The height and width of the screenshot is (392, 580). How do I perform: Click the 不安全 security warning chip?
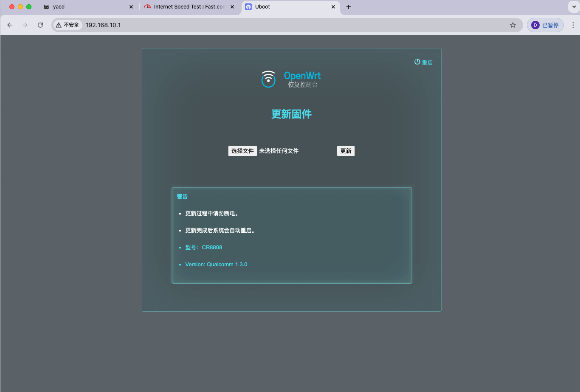tap(68, 25)
